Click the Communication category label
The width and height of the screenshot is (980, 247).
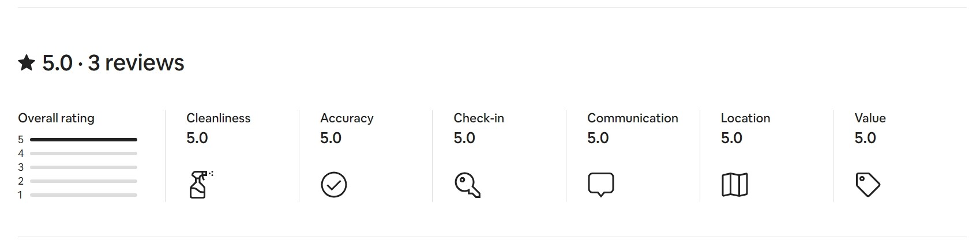click(632, 118)
